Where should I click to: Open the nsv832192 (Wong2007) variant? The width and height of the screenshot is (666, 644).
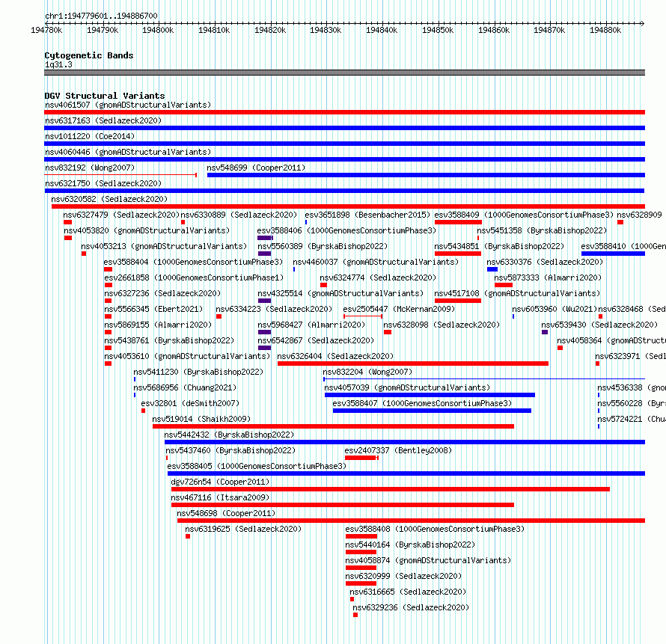(x=90, y=168)
